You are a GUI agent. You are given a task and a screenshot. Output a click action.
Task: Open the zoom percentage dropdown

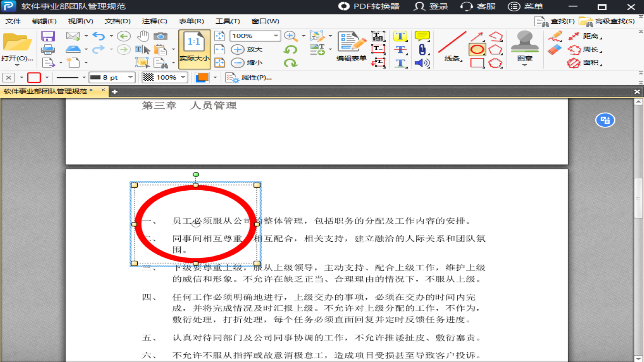coord(276,36)
